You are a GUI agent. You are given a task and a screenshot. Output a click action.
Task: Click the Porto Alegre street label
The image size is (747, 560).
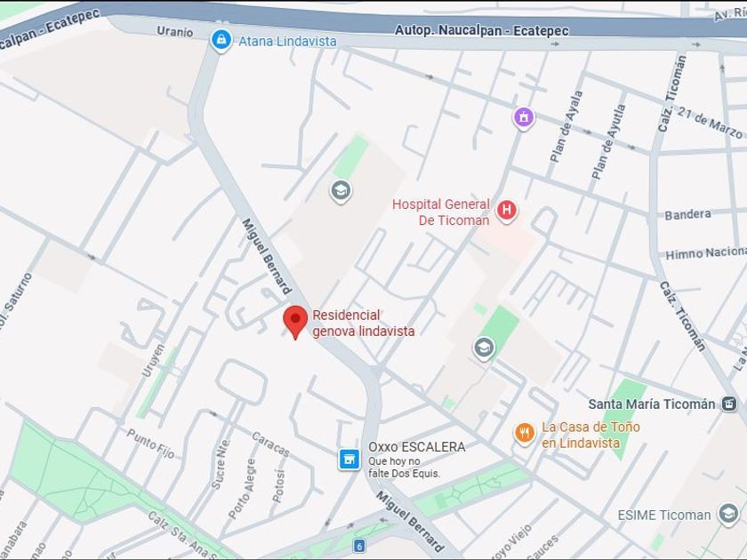pyautogui.click(x=242, y=489)
